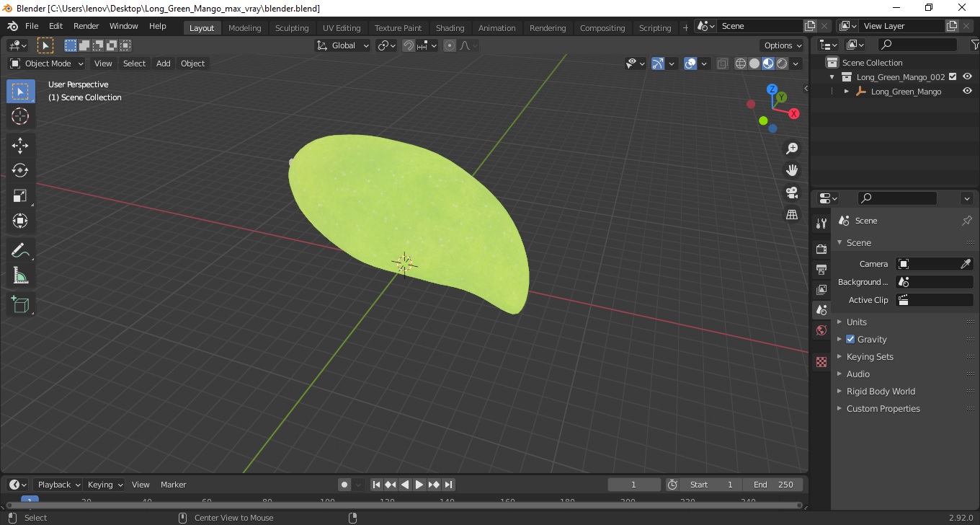
Task: Select the Transform tool
Action: click(20, 221)
